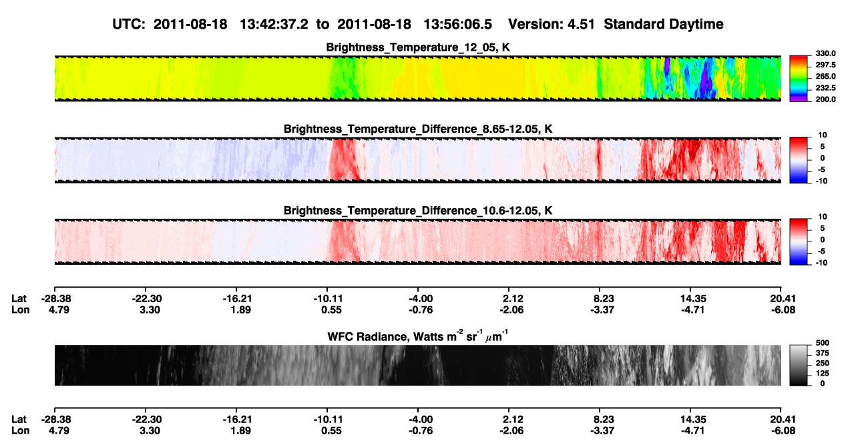Screen dimensions: 868x445
Task: Click the 'Lat' label of the upper axis
Action: pos(19,299)
